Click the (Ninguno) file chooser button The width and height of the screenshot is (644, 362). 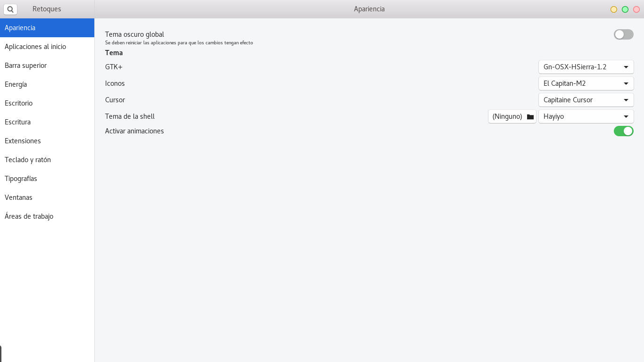click(512, 116)
